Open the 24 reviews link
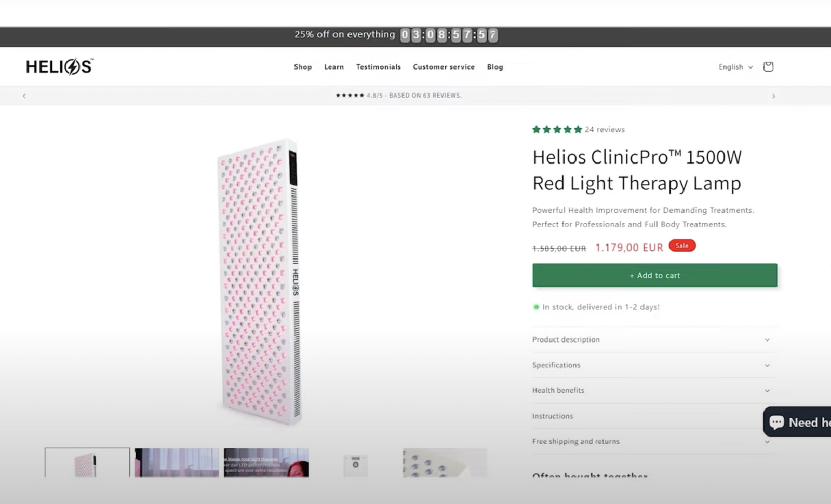This screenshot has width=831, height=504. (605, 130)
